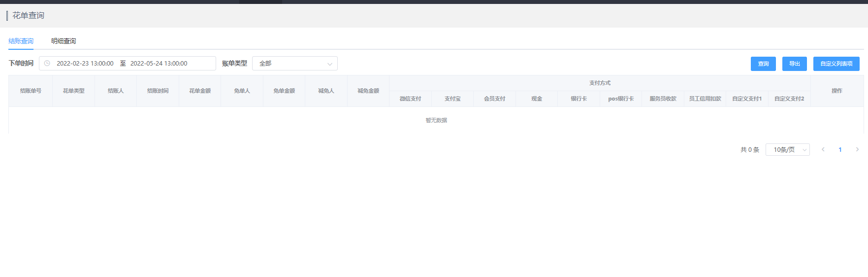868x277 pixels.
Task: Click the 结账人 column header
Action: coord(116,91)
